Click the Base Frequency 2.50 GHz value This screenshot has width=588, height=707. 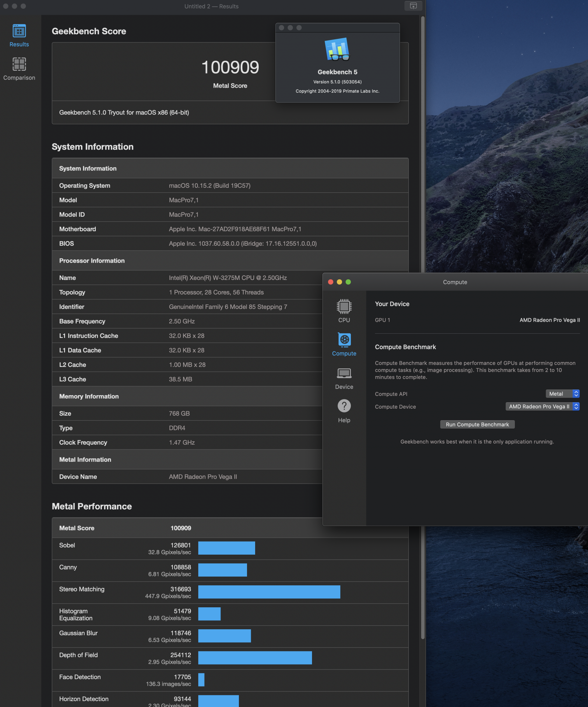click(182, 321)
